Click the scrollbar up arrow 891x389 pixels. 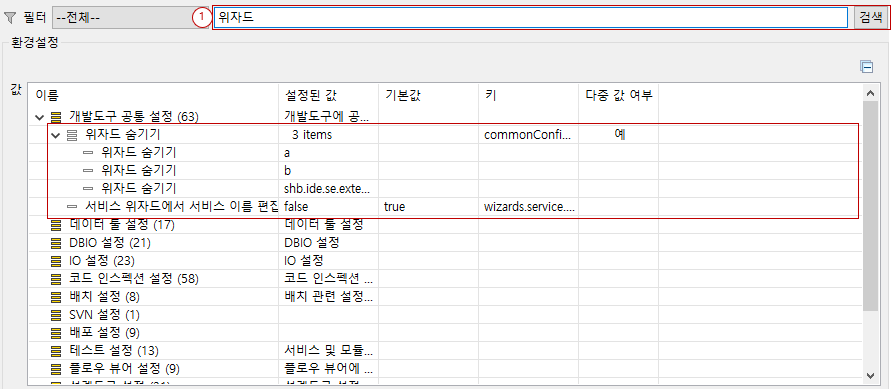pyautogui.click(x=870, y=93)
